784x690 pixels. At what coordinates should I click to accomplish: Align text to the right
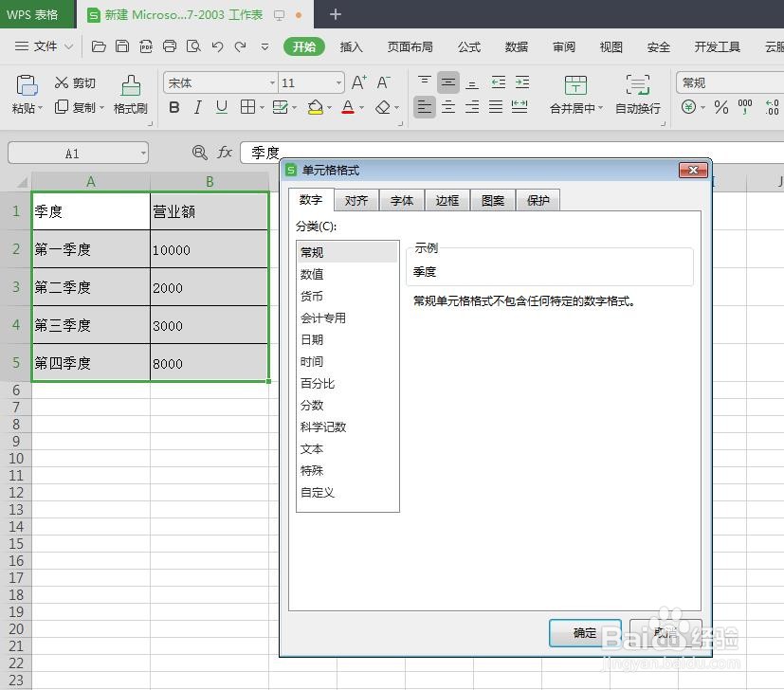click(471, 107)
